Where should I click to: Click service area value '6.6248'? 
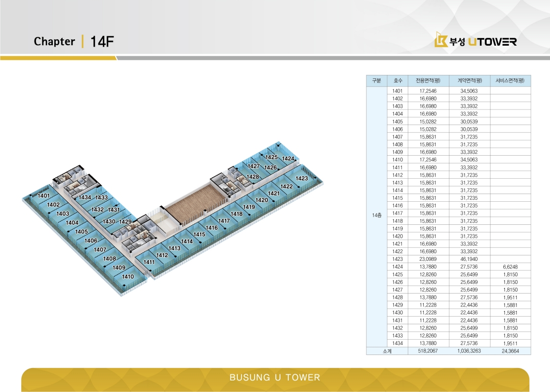tap(510, 267)
